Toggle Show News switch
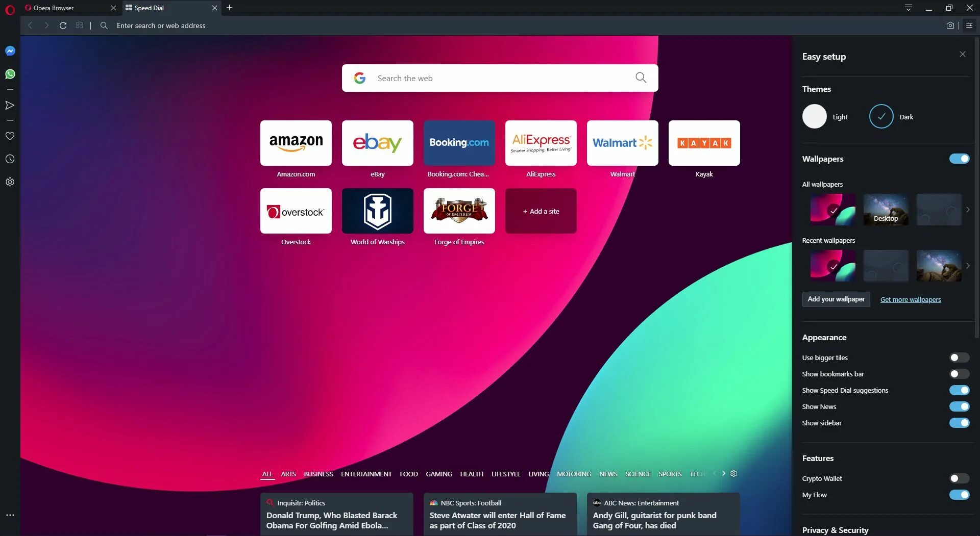 [960, 406]
